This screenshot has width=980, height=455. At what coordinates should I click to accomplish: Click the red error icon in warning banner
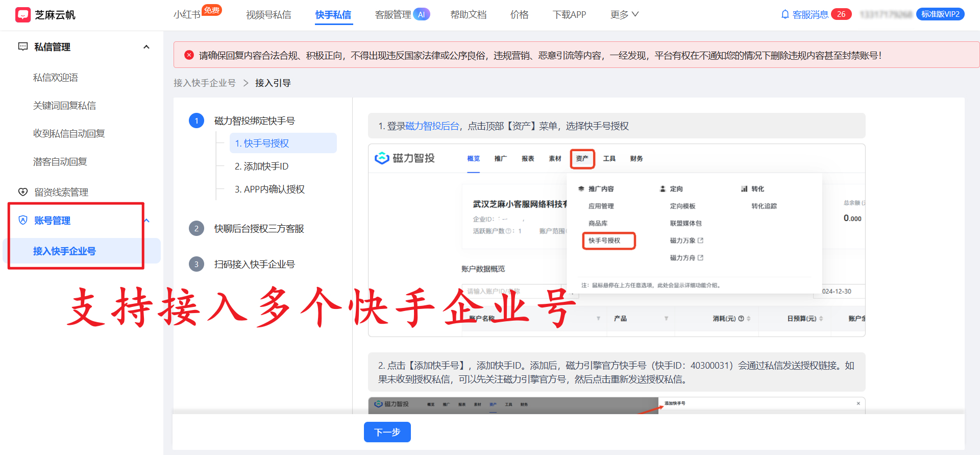click(189, 55)
